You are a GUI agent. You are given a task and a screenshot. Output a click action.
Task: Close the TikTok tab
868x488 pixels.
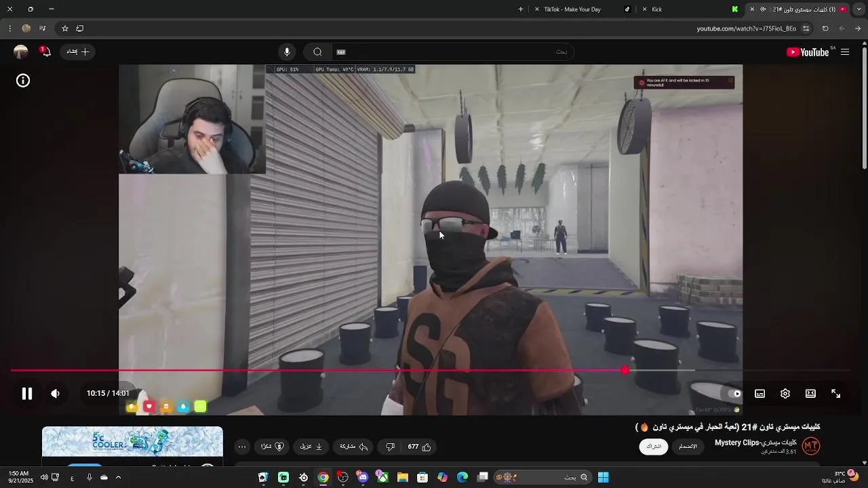click(537, 9)
